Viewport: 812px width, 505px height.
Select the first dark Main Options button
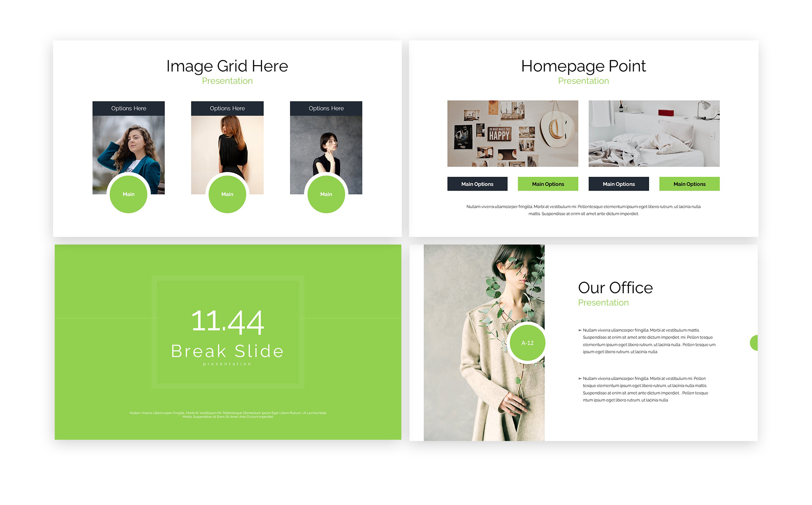tap(477, 184)
